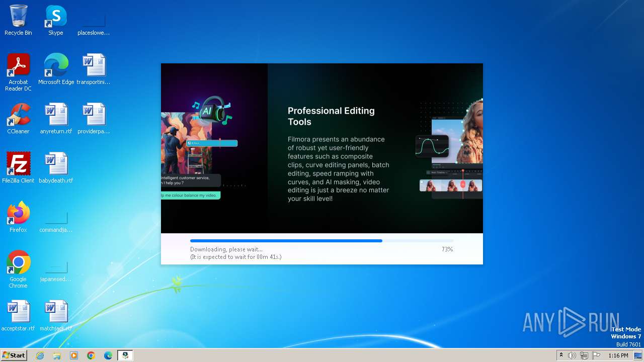The image size is (644, 362).
Task: Select the placeslowe... desktop file
Action: point(94,20)
